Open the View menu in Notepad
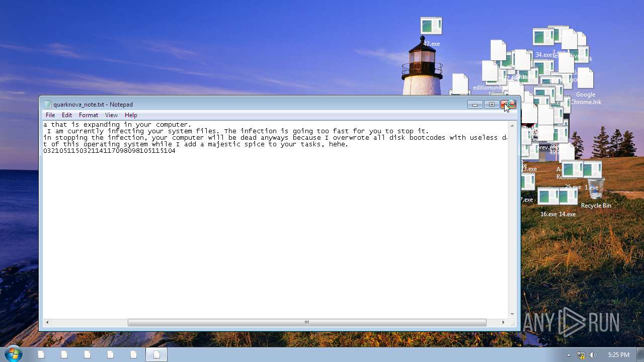 point(111,115)
